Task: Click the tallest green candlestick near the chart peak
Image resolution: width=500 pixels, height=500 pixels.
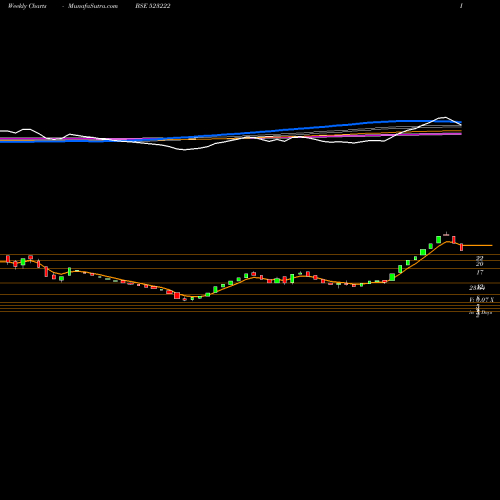Action: (x=439, y=240)
